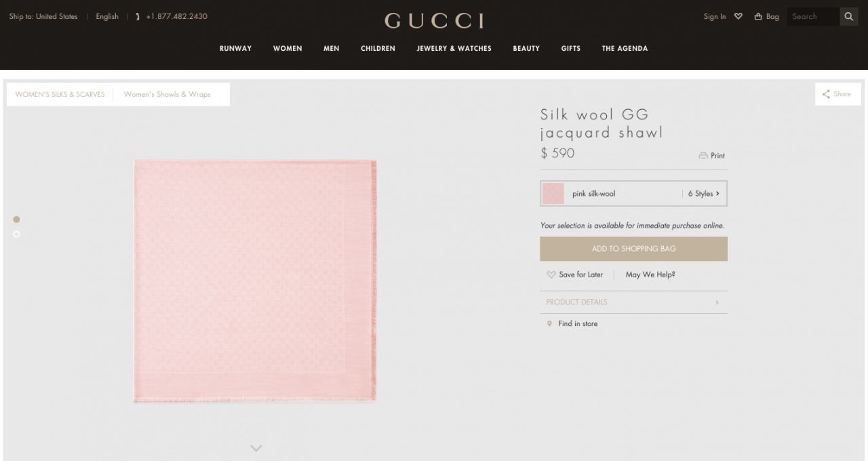Open the May We Help? link

650,275
